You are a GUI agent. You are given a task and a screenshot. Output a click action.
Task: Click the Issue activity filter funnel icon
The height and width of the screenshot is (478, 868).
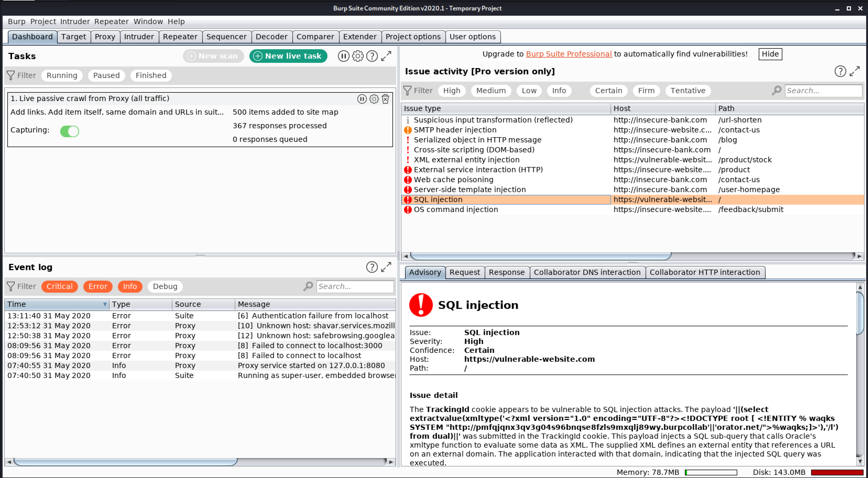tap(407, 91)
